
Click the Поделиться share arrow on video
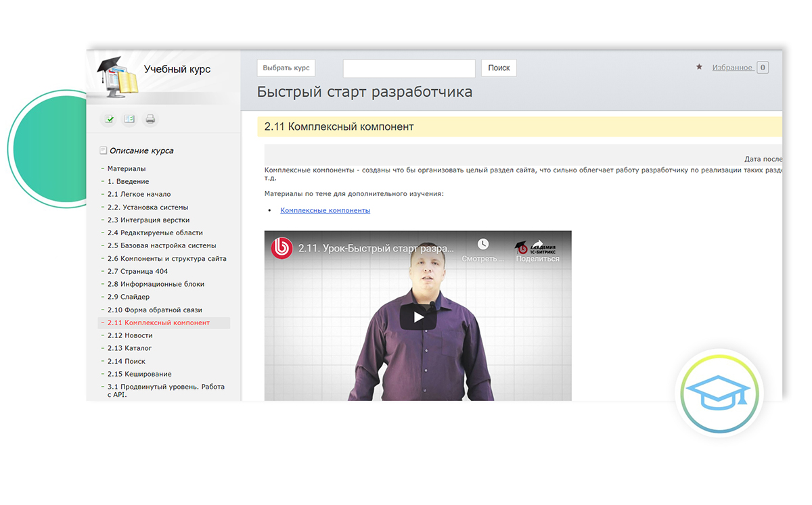(538, 245)
